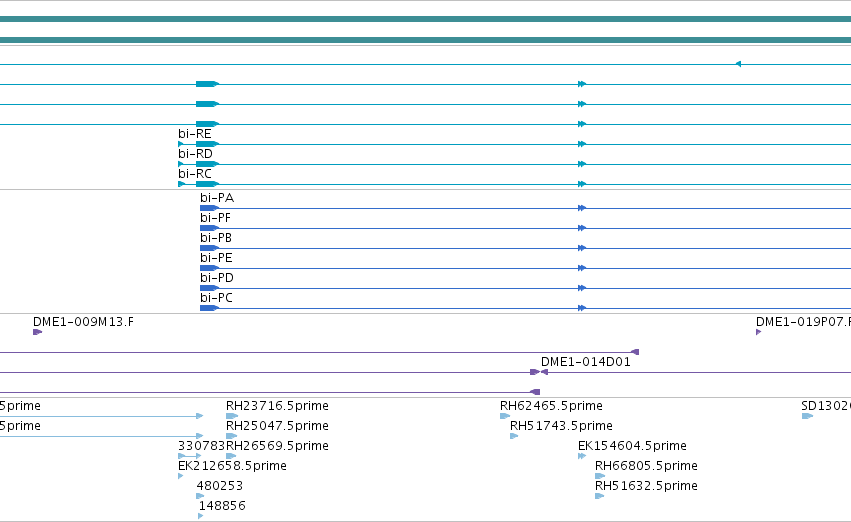Click the bi-PC exon block

[x=209, y=308]
